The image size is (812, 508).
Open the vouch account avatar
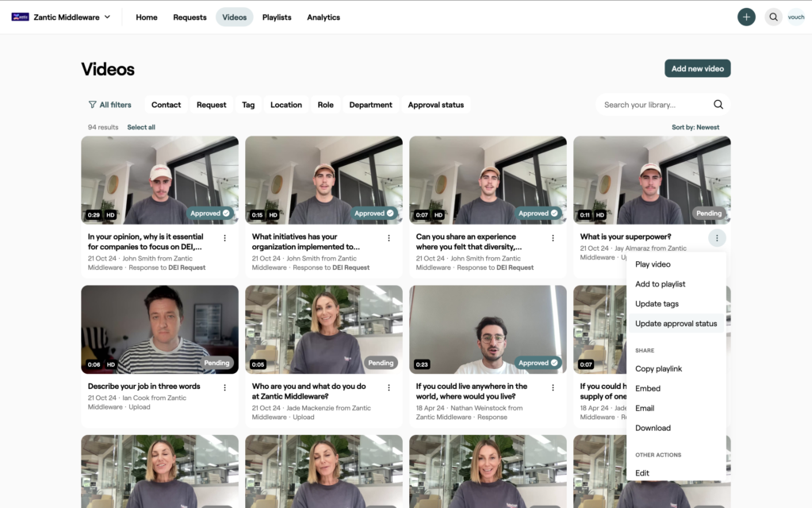tap(796, 17)
